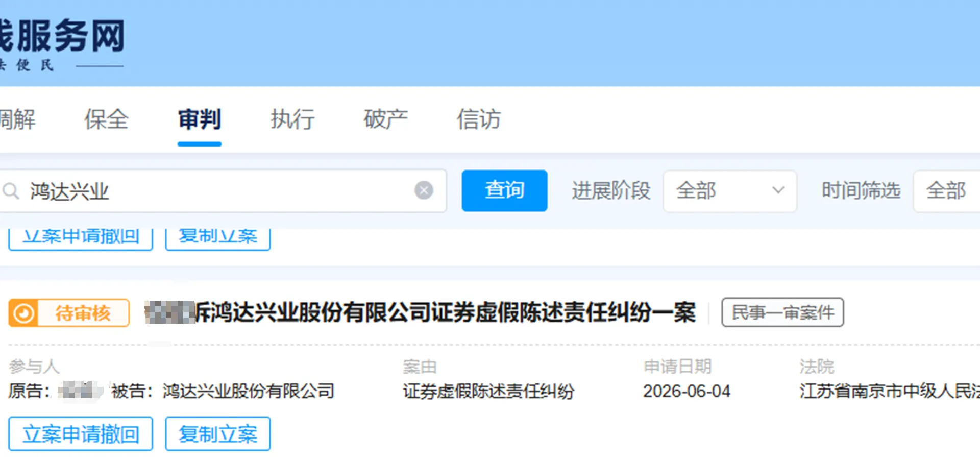980x462 pixels.
Task: Click the 服务网 site logo title
Action: (x=62, y=36)
